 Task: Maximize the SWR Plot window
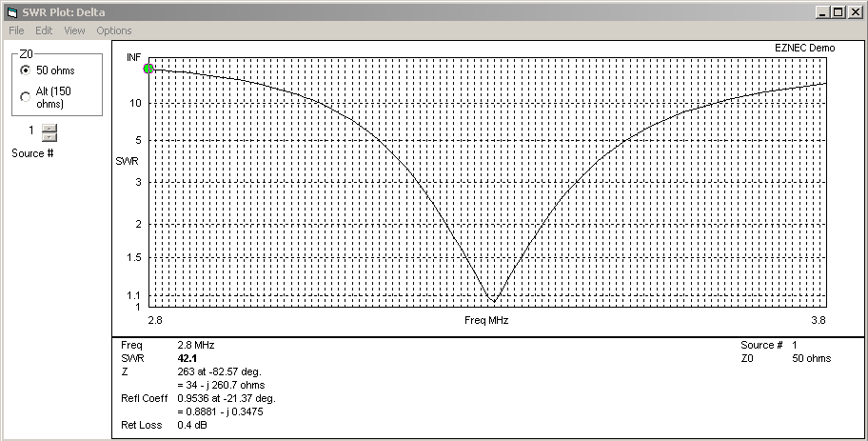pos(838,11)
